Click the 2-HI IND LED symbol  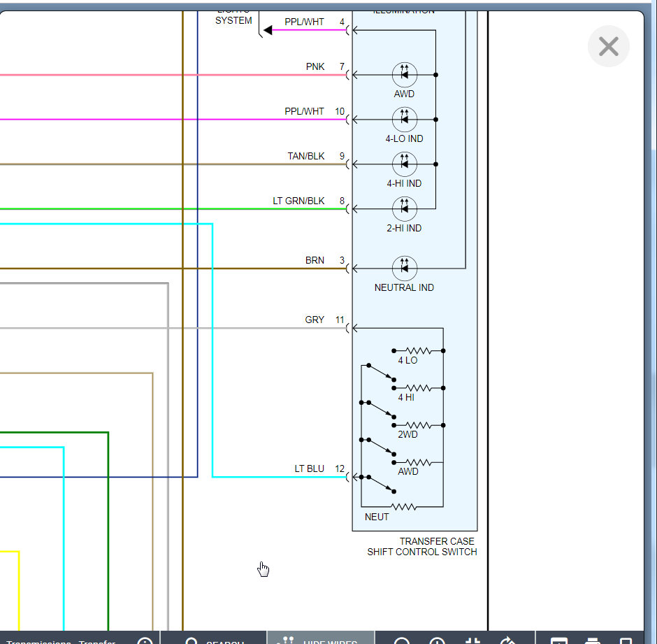point(405,209)
